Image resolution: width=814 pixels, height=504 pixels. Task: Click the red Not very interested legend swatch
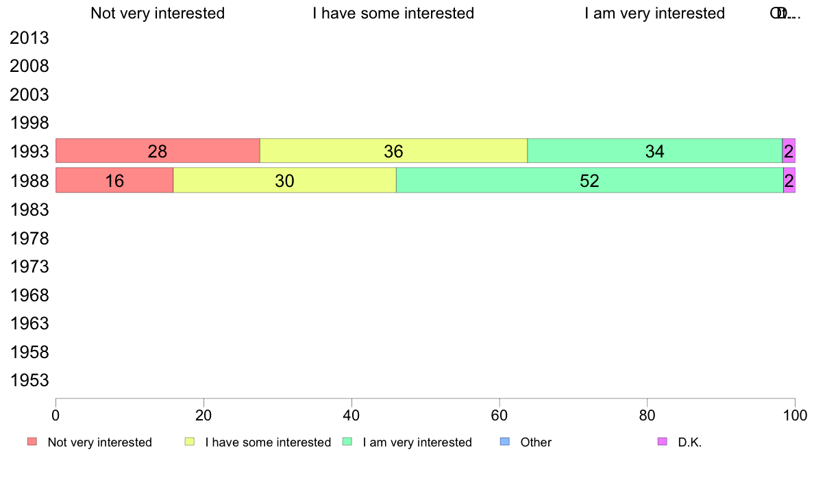pos(32,442)
